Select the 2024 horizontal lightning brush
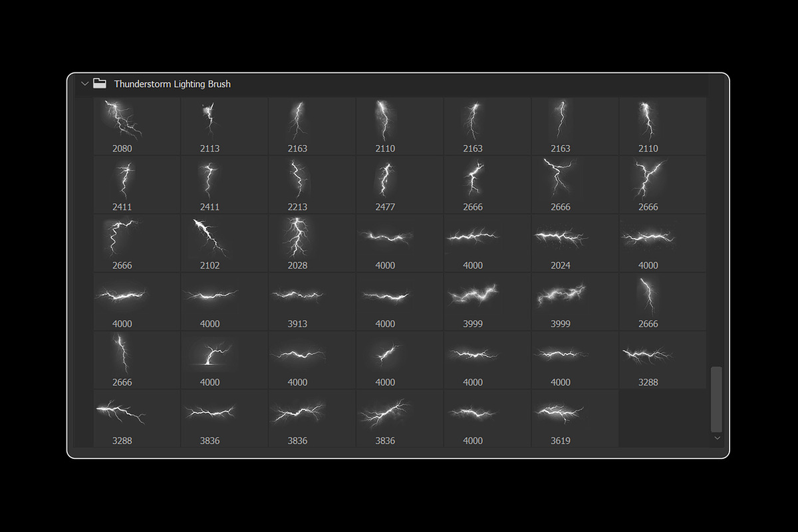 point(575,243)
